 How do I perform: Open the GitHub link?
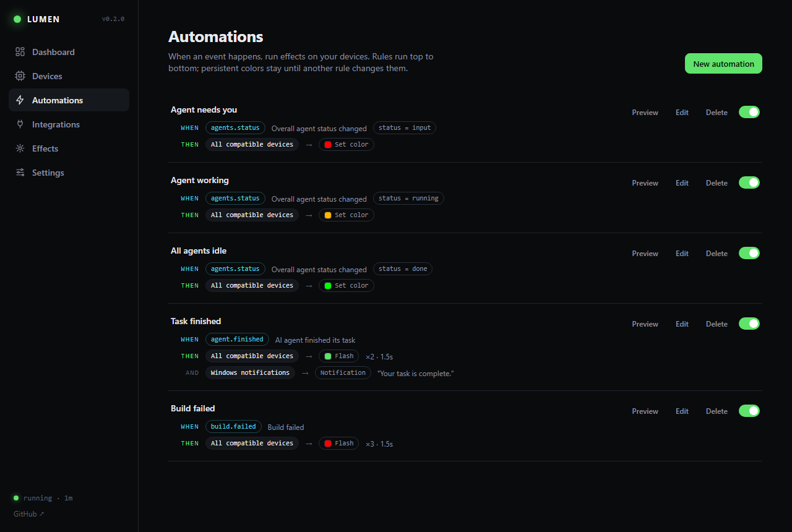pos(29,514)
